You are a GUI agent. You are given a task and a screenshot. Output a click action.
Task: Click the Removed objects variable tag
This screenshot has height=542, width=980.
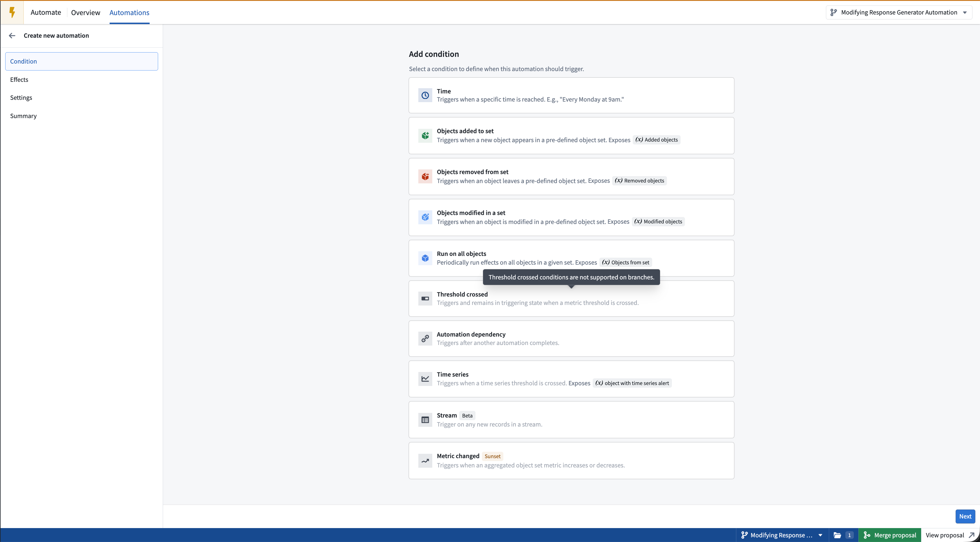coord(639,181)
